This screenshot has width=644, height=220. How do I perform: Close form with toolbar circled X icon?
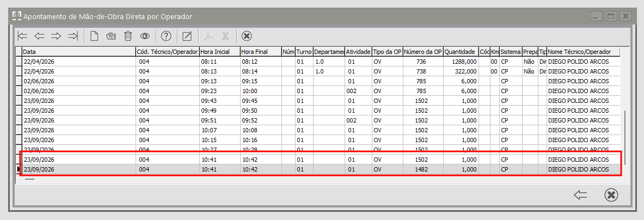(x=247, y=36)
